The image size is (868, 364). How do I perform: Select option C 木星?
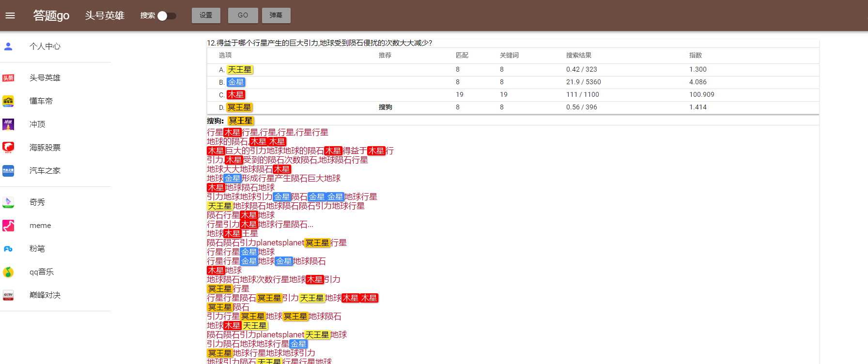(236, 95)
